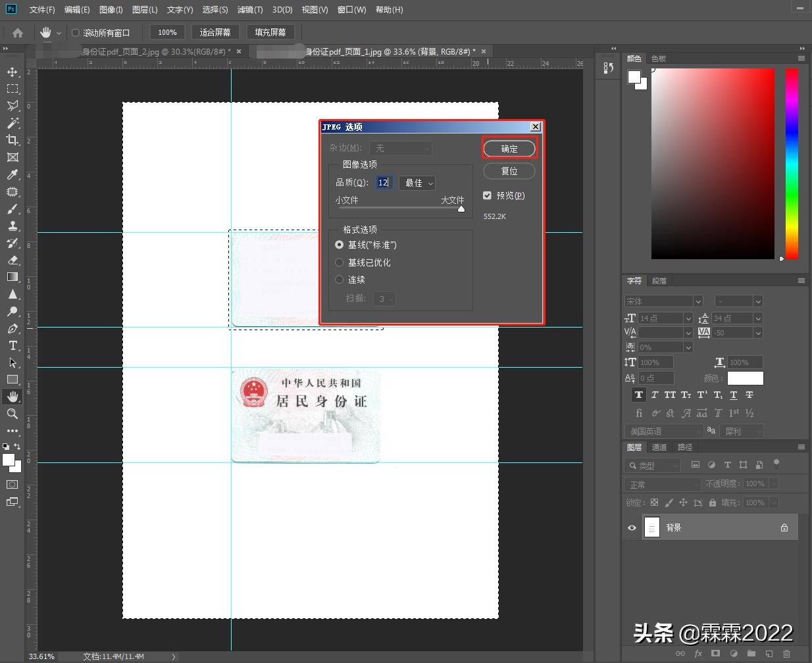Select the Move tool
Image resolution: width=812 pixels, height=663 pixels.
(x=13, y=72)
